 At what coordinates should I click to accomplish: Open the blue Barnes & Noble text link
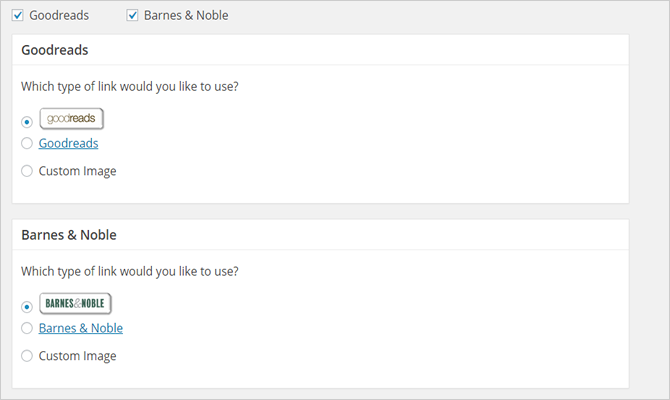point(81,328)
